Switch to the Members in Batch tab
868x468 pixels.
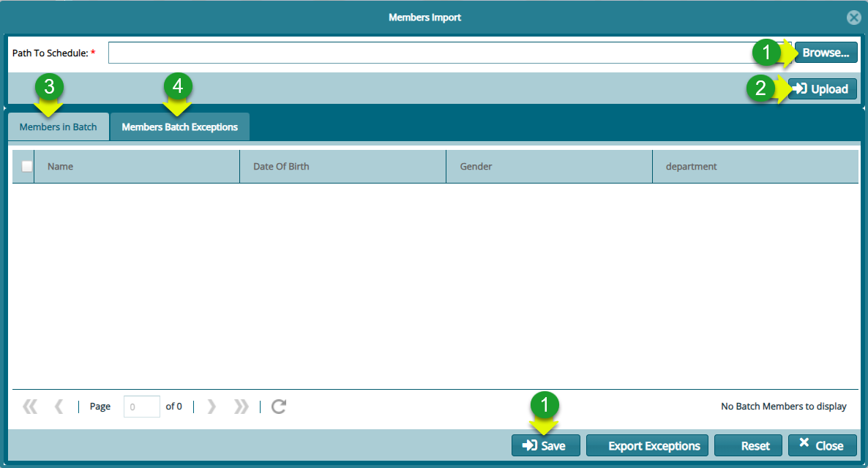tap(58, 127)
